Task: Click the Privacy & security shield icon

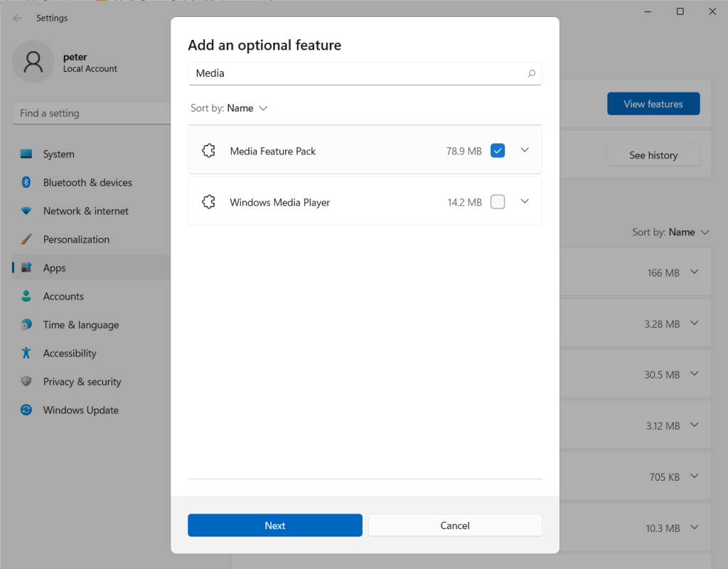Action: [26, 382]
